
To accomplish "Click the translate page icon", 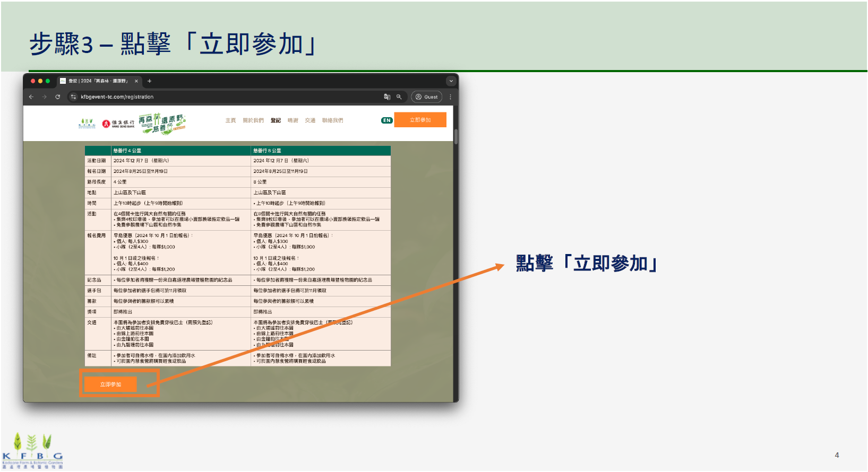I will 387,97.
